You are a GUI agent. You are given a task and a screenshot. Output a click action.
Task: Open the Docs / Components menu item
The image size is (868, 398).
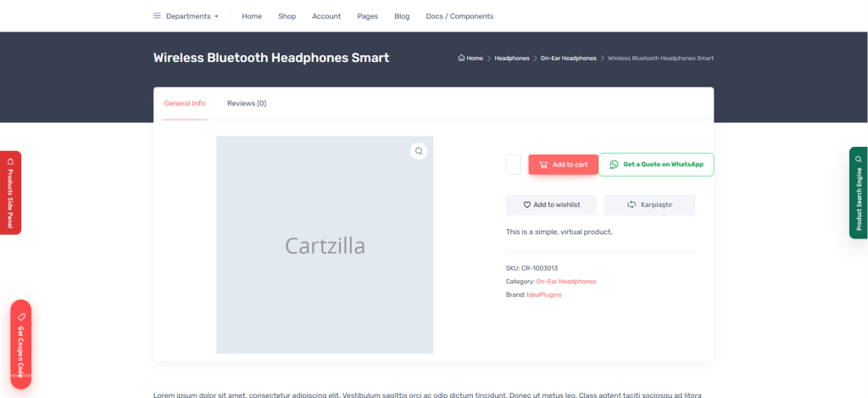point(459,16)
